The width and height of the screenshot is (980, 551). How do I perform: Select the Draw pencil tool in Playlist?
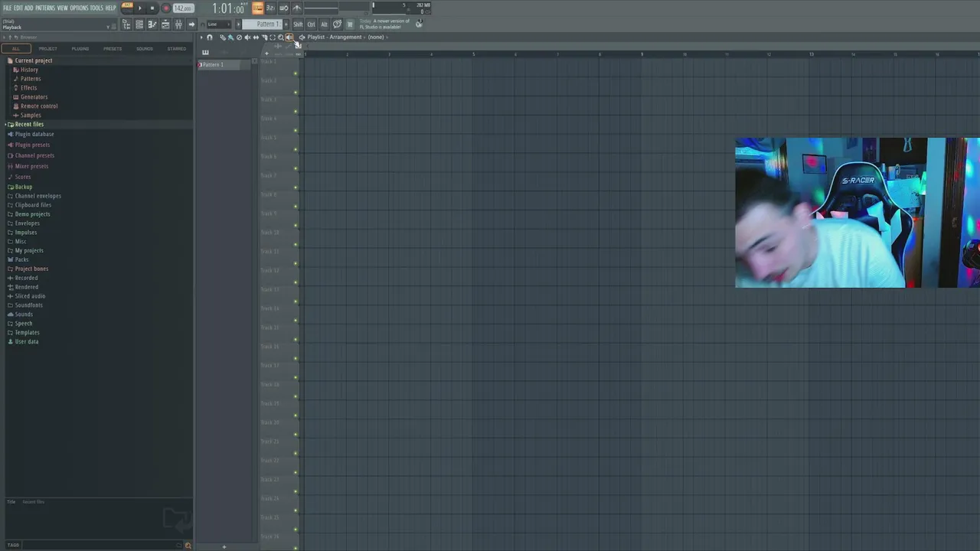click(222, 37)
